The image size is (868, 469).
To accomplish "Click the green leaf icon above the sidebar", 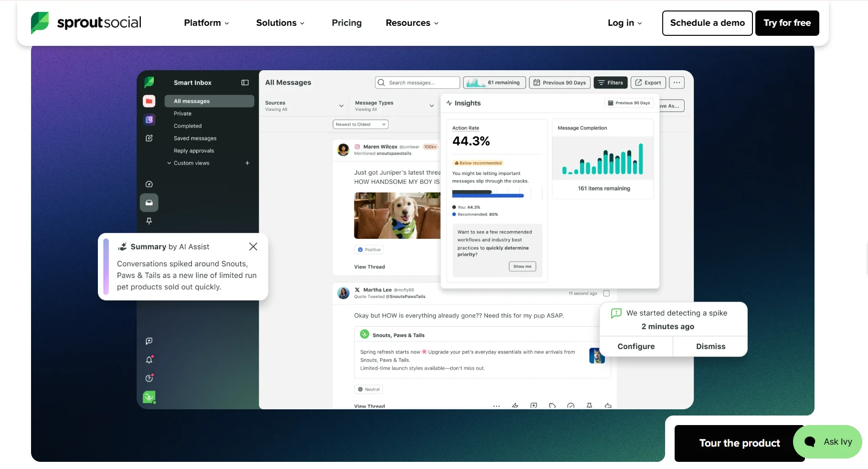I will 149,82.
